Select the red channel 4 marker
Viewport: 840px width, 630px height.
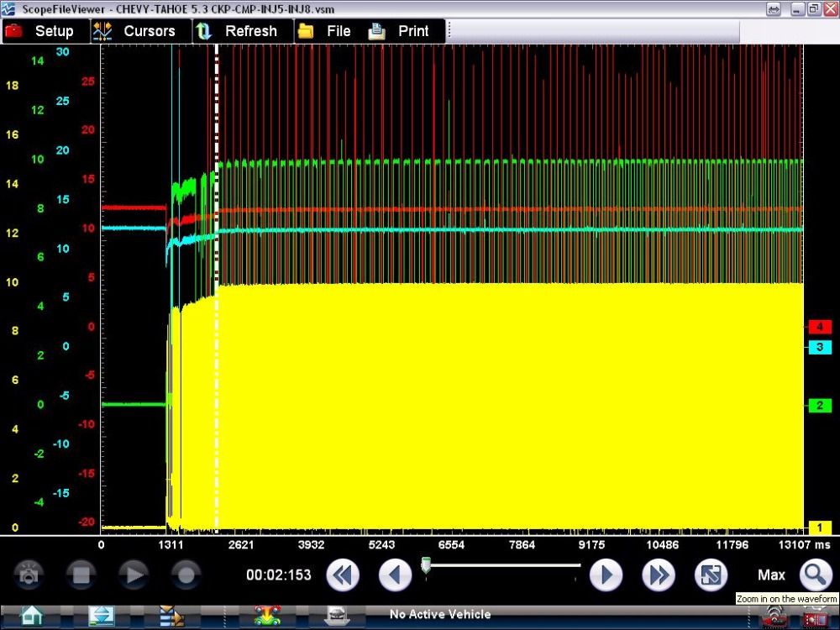pos(819,327)
